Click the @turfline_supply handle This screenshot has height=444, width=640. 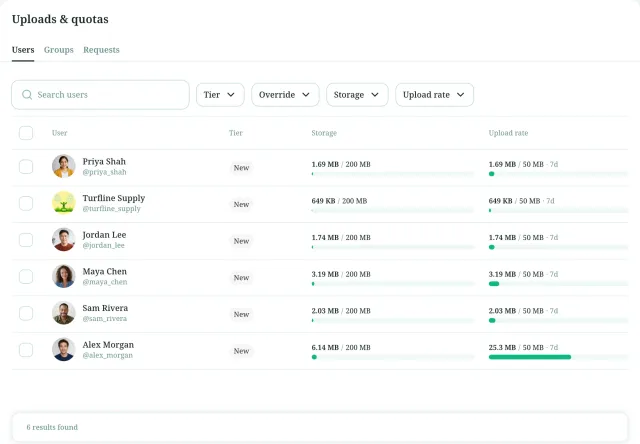[x=111, y=209]
